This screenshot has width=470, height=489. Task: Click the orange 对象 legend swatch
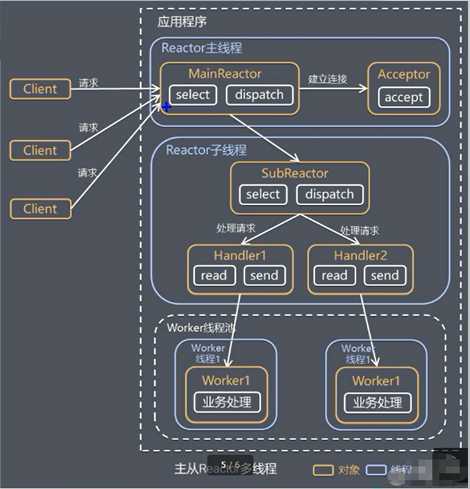(323, 470)
